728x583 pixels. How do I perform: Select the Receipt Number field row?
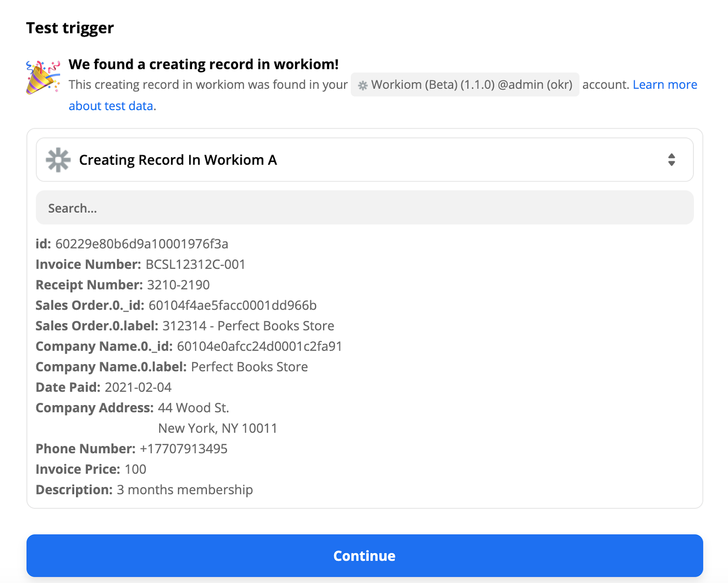point(123,285)
